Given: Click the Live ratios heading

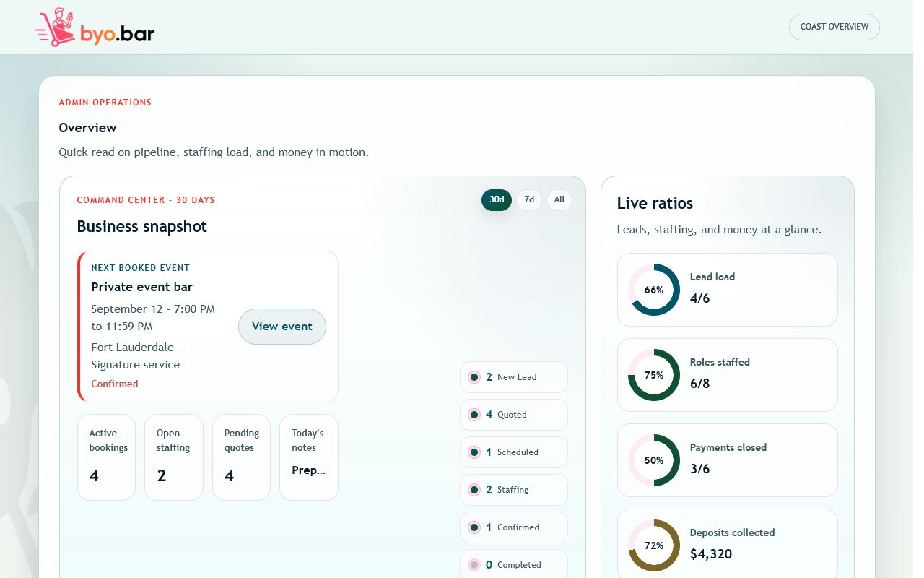Looking at the screenshot, I should point(655,203).
